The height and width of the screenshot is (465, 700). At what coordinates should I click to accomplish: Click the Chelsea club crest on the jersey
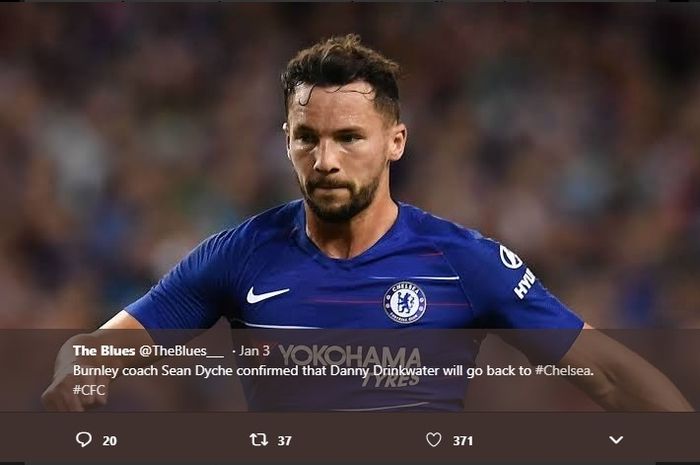point(404,302)
